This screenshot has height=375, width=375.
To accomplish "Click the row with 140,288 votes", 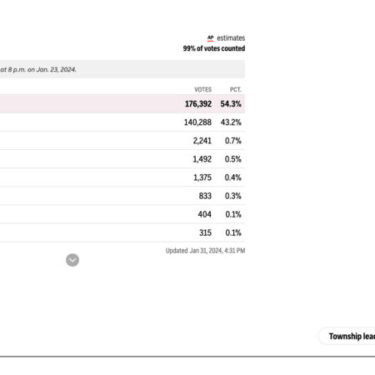I will [122, 122].
